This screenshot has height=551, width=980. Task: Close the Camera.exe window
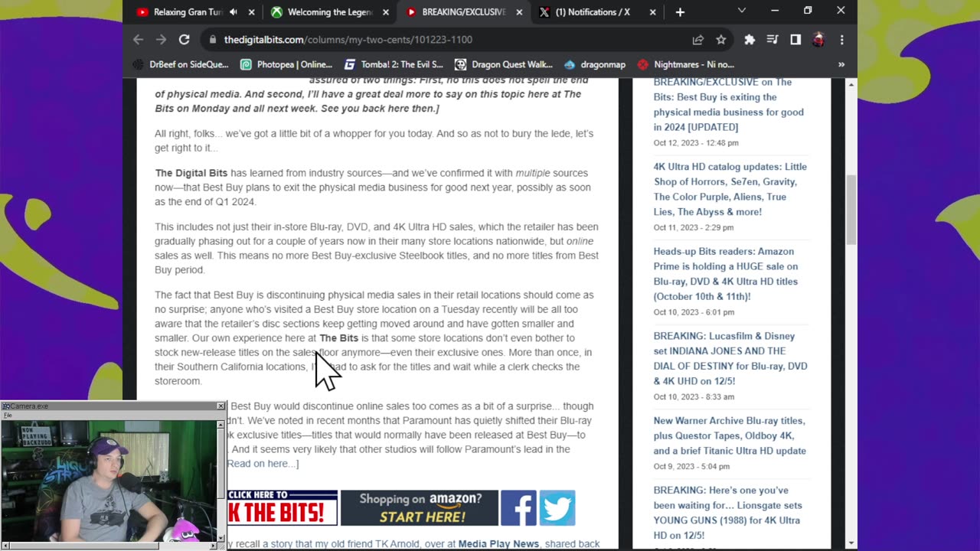click(x=220, y=406)
